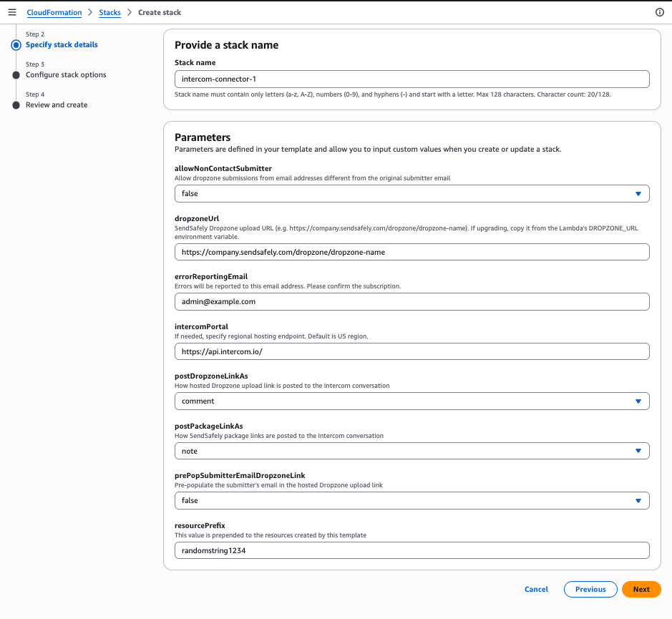
Task: Go to CloudFormation breadcrumb link
Action: (54, 12)
